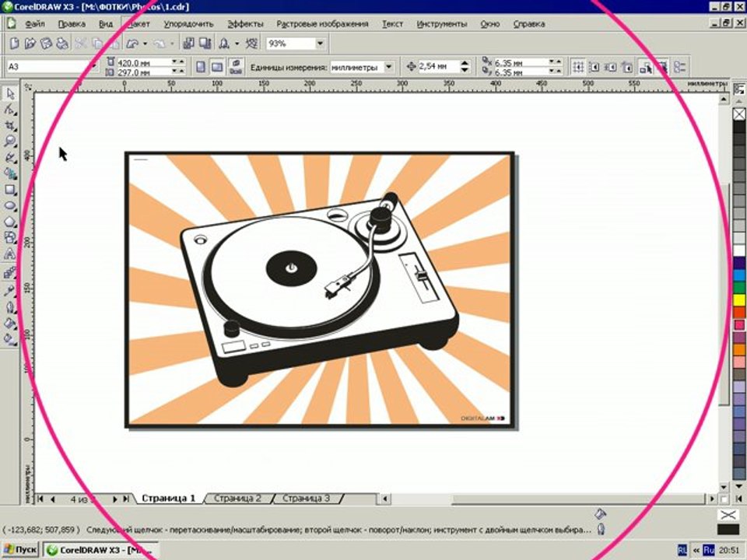The image size is (747, 560).
Task: Switch to Страница 3 tab
Action: coord(306,498)
